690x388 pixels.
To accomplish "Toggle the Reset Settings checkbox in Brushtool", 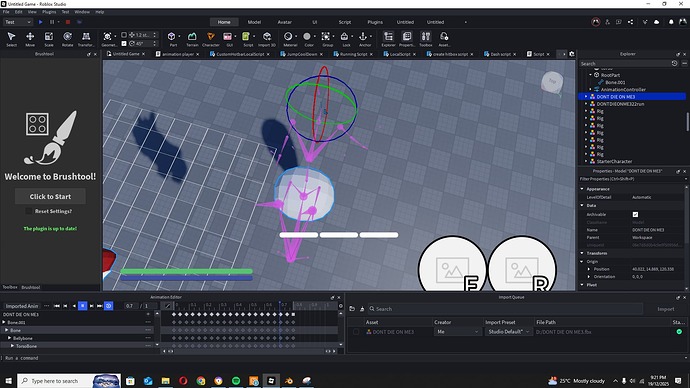I will tap(29, 211).
